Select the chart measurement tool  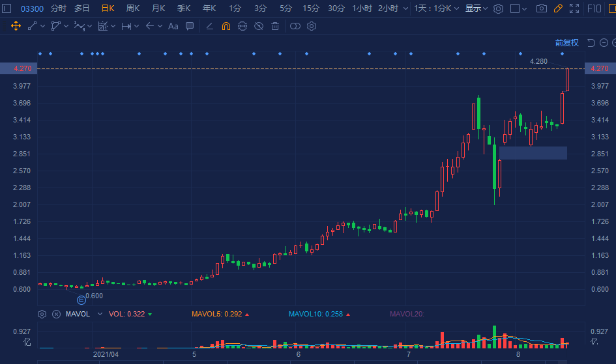[102, 26]
